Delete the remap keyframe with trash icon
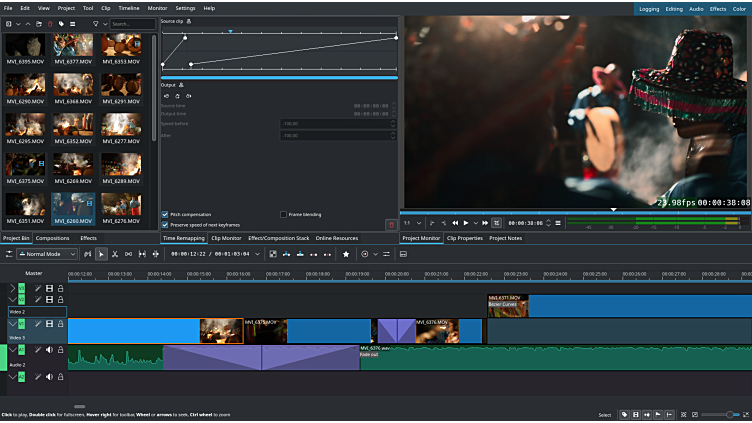Image resolution: width=752 pixels, height=423 pixels. [x=391, y=225]
